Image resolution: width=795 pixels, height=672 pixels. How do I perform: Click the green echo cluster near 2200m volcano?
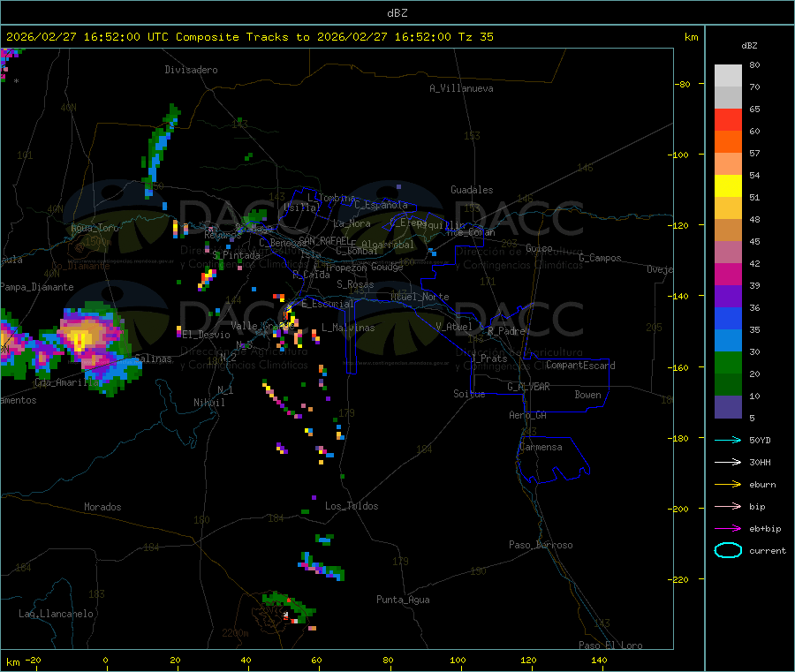pyautogui.click(x=287, y=606)
